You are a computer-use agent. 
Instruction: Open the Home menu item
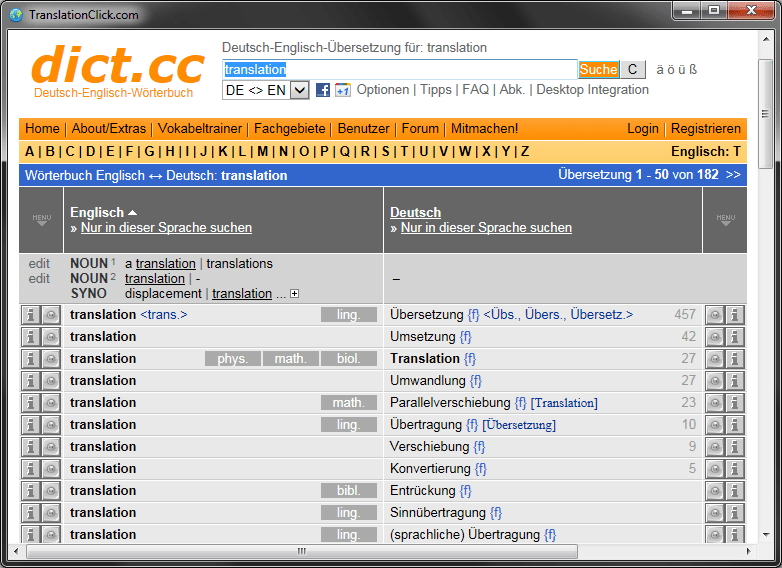click(42, 129)
